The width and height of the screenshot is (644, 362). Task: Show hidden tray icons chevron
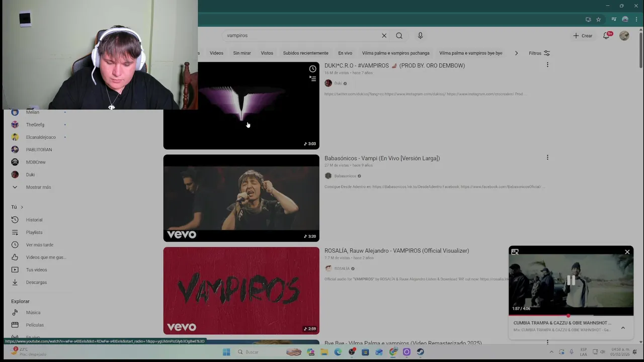coord(551,352)
